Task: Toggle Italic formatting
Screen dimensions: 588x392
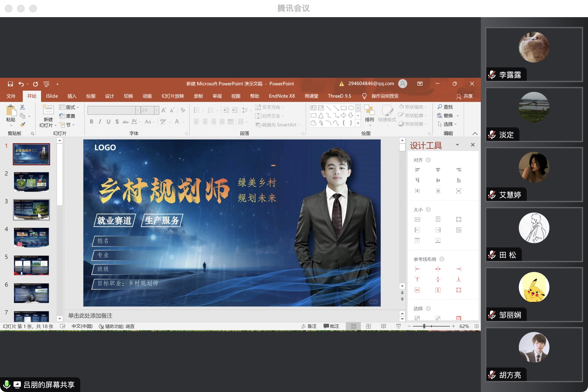Action: pyautogui.click(x=100, y=122)
